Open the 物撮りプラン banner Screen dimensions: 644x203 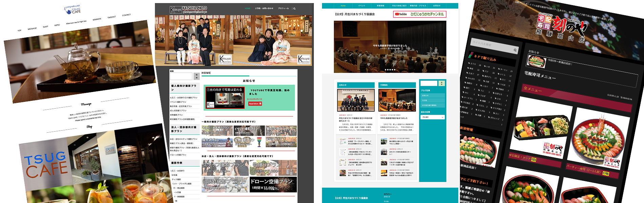point(273,168)
